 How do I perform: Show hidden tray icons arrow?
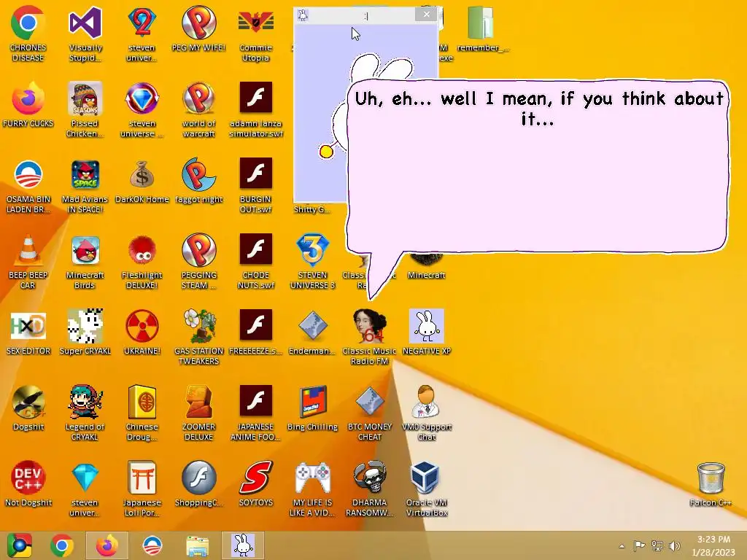[622, 545]
